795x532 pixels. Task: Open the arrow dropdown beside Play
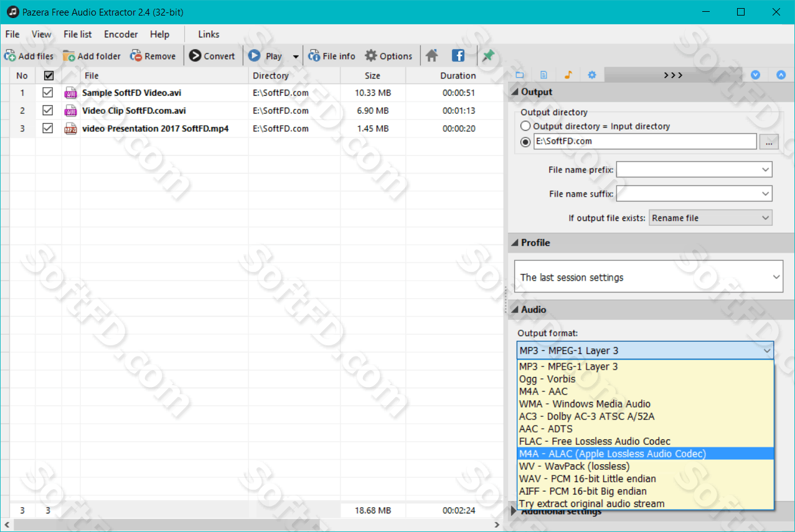coord(296,57)
